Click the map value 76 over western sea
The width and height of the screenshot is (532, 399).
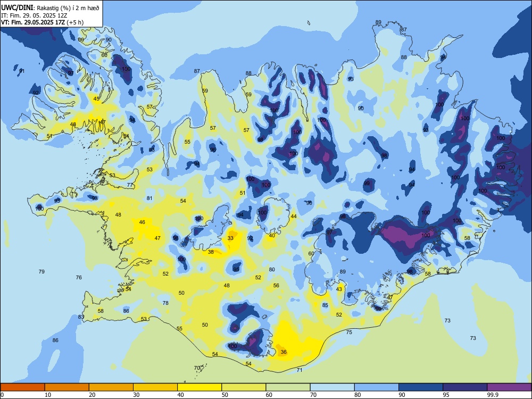(79, 277)
